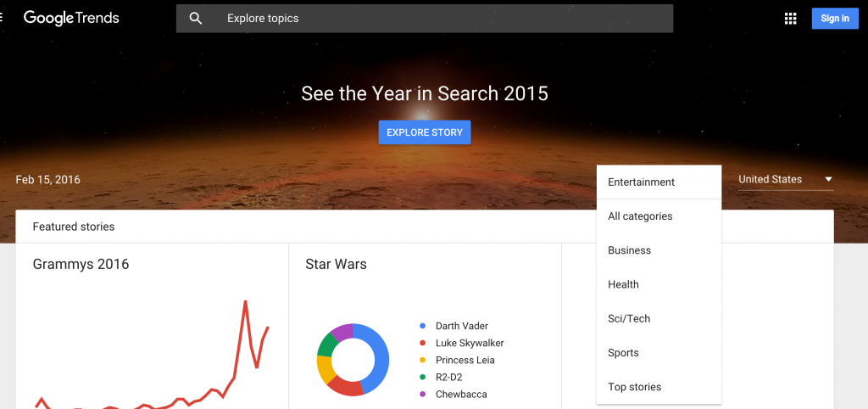
Task: Click See the Year in Search 2015 headline
Action: tap(425, 93)
